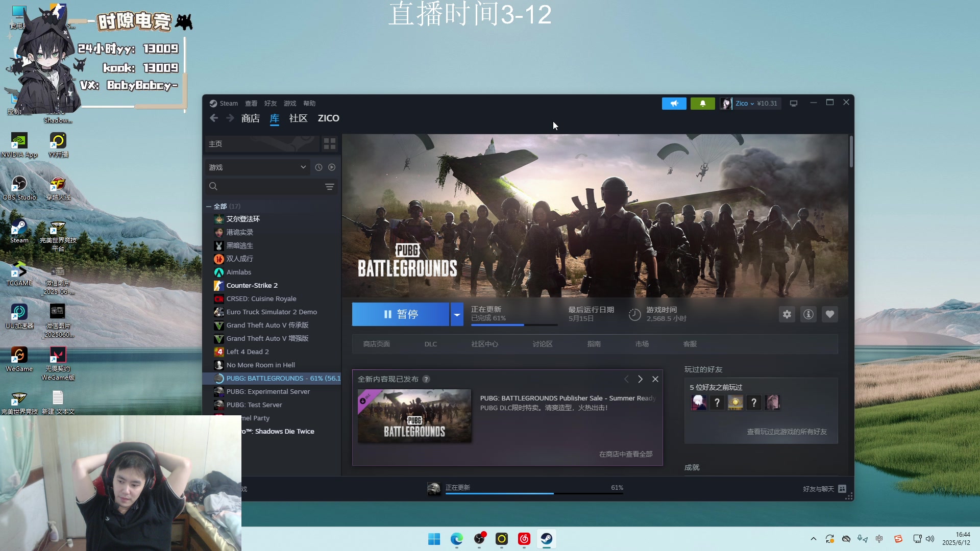Expand dropdown arrow beside the pause button
This screenshot has height=551, width=980.
457,314
